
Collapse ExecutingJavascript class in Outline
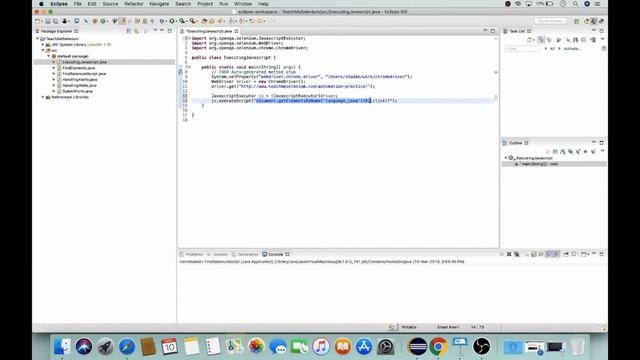click(506, 158)
